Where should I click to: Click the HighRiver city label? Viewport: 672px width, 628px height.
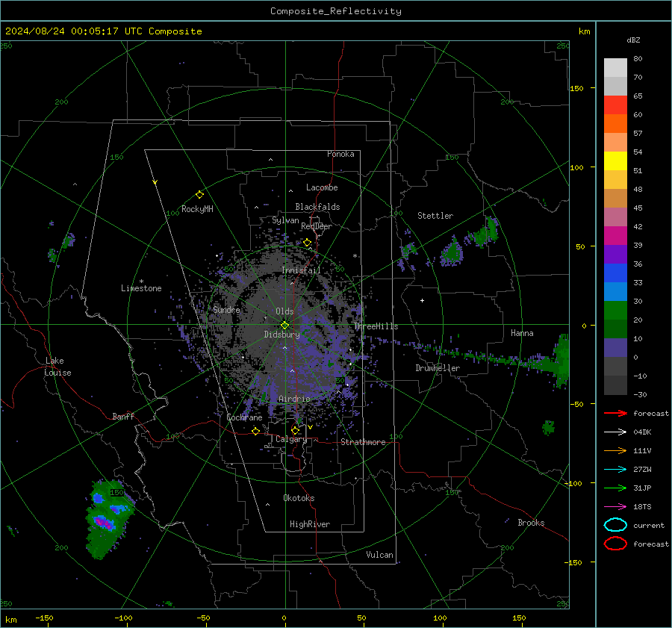pos(310,524)
